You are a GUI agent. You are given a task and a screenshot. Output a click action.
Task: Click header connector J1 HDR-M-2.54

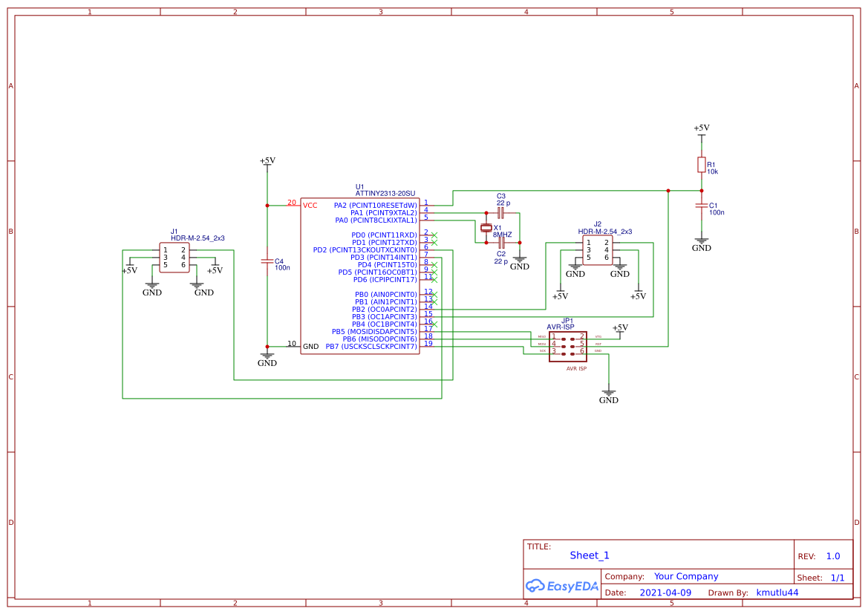173,258
